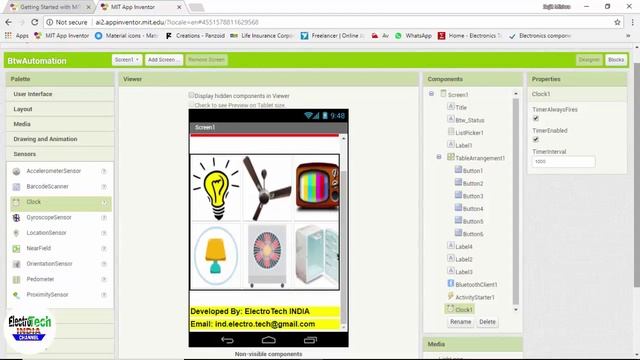Click the OrientationSensor palette icon
This screenshot has height=360, width=640.
16,264
